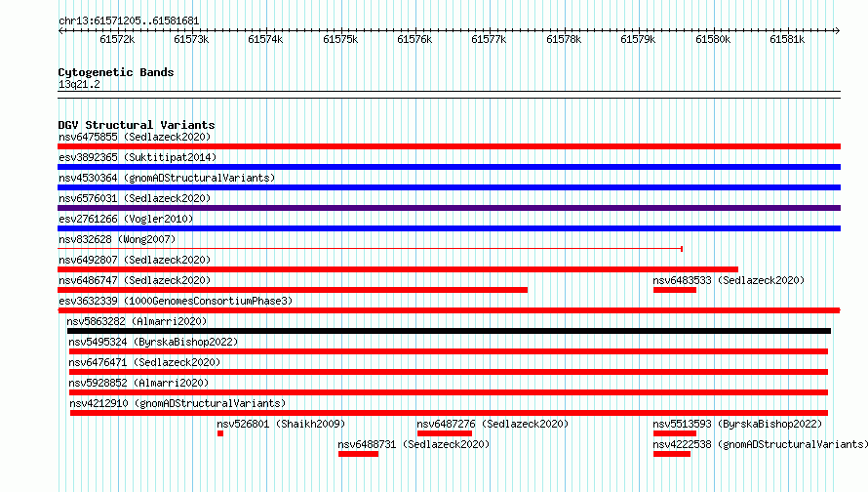Screen dimensions: 868x492
Task: Select the red nsv6476471 variant bar
Action: pos(449,372)
